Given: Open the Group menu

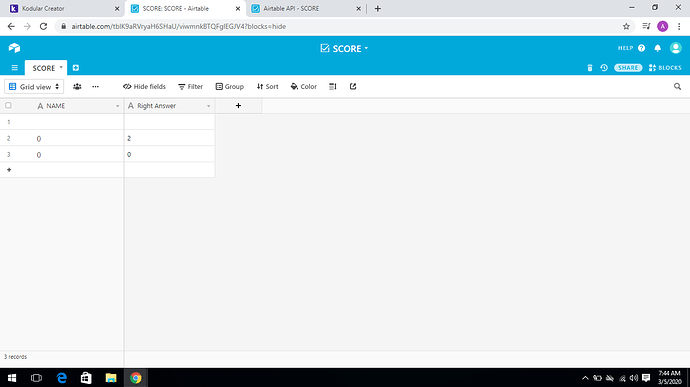Looking at the screenshot, I should [230, 87].
